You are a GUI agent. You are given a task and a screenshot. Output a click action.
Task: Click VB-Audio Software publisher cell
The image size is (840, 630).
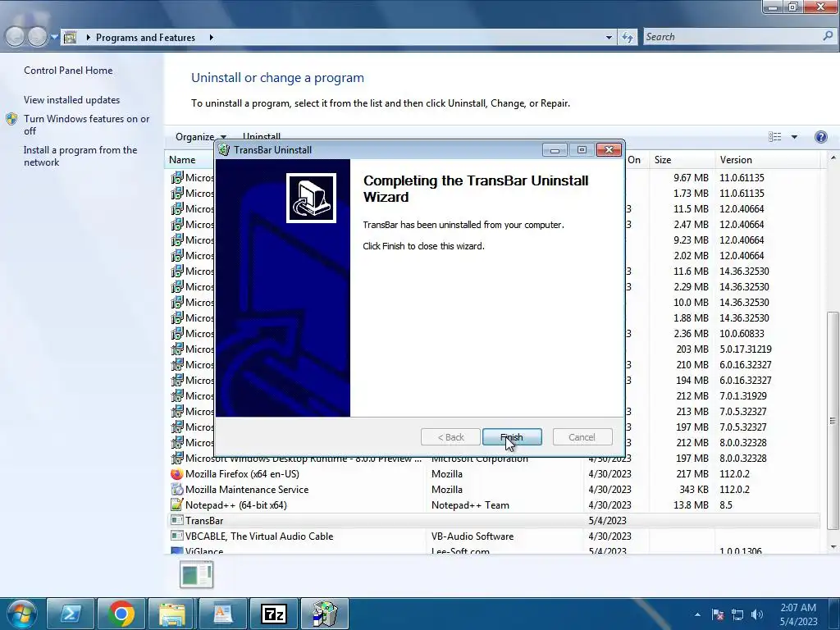(472, 536)
